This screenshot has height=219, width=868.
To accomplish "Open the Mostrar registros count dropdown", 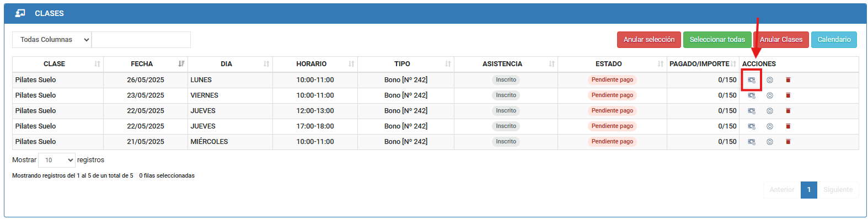I will click(57, 160).
